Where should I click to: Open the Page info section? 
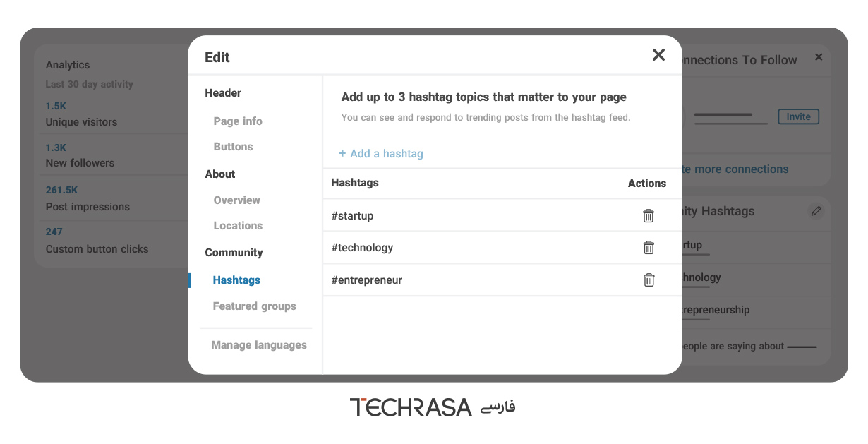(x=238, y=121)
